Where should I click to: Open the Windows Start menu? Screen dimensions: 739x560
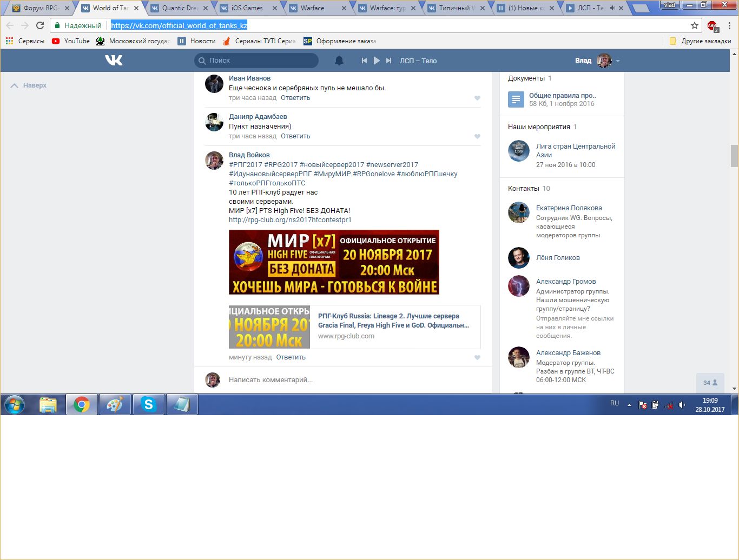pyautogui.click(x=15, y=404)
